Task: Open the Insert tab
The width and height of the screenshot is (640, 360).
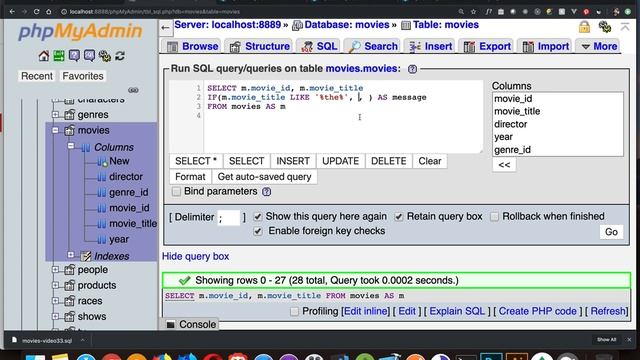Action: pyautogui.click(x=430, y=47)
